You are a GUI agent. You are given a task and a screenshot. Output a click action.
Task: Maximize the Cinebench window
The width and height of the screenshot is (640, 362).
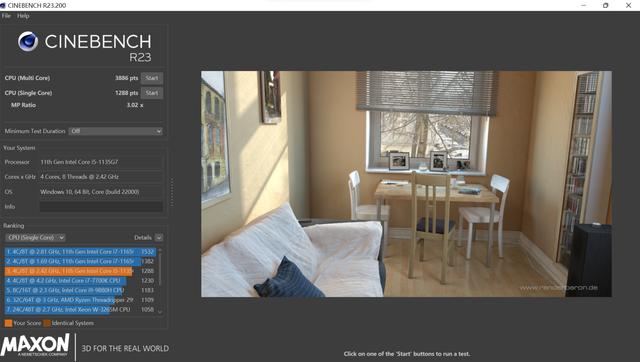(x=605, y=5)
